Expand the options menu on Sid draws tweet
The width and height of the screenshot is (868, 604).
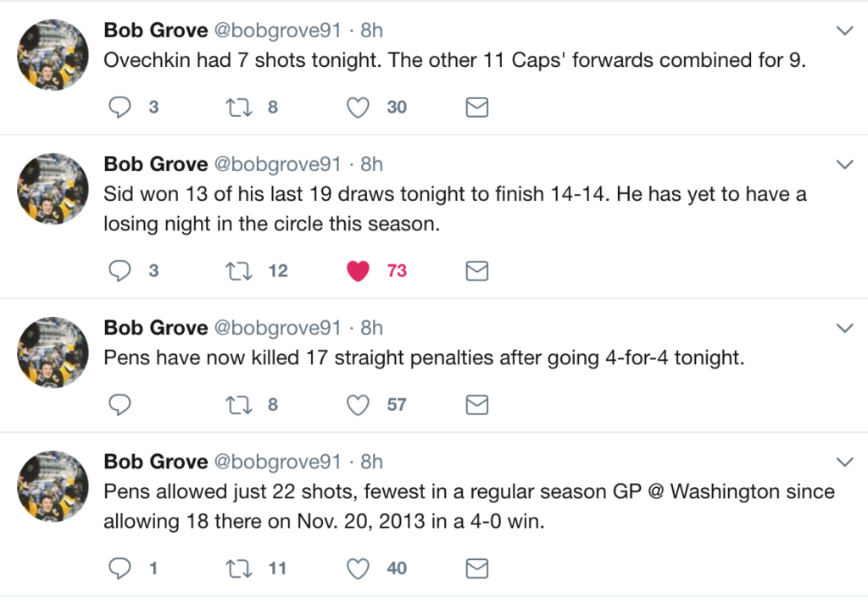[x=844, y=164]
